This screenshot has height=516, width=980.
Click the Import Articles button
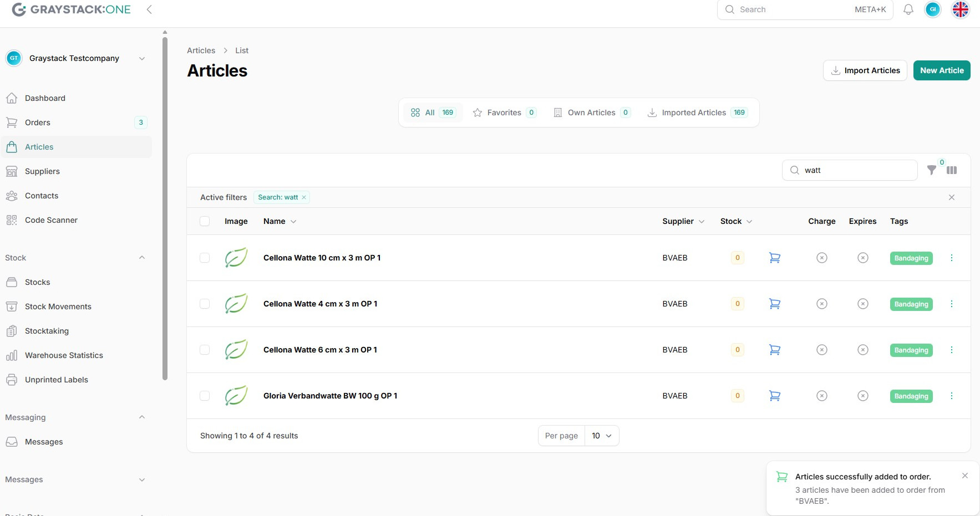click(865, 70)
